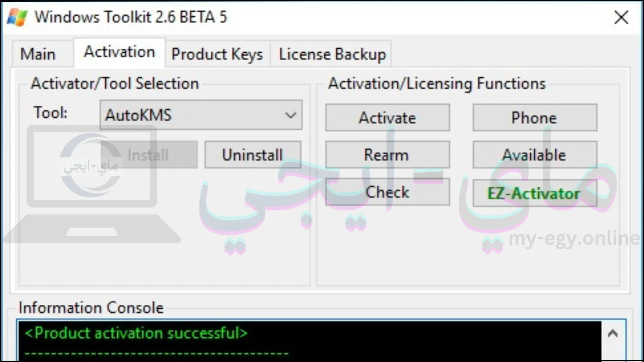The image size is (644, 362).
Task: Expand the dropdown arrow on AutoKMS
Action: click(x=290, y=115)
